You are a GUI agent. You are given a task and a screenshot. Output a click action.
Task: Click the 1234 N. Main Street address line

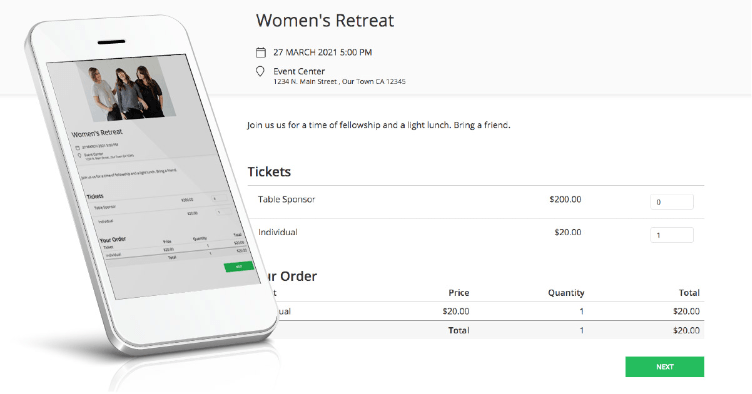pyautogui.click(x=339, y=81)
